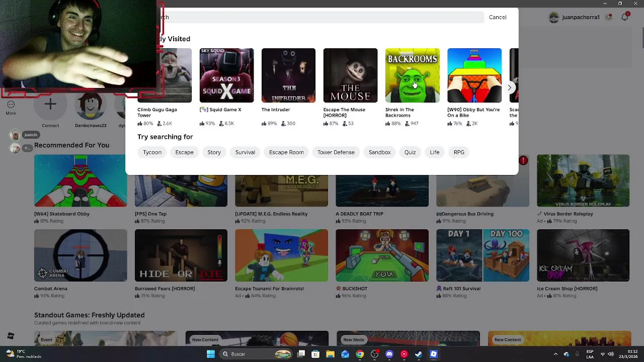Select Life search suggestion
Viewport: 644px width, 362px height.
click(x=434, y=152)
